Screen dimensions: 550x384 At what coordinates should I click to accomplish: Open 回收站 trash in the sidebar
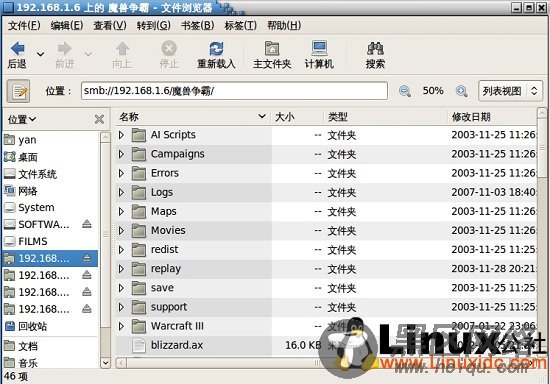click(x=50, y=326)
